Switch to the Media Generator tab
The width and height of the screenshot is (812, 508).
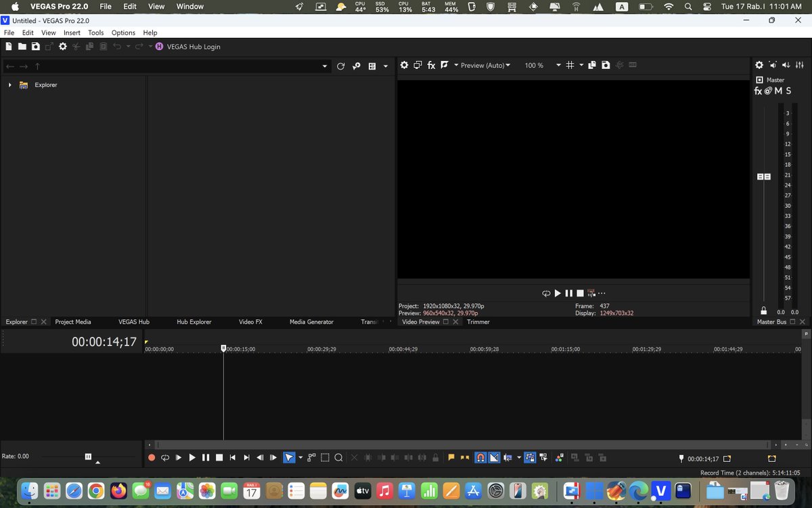[x=311, y=322]
